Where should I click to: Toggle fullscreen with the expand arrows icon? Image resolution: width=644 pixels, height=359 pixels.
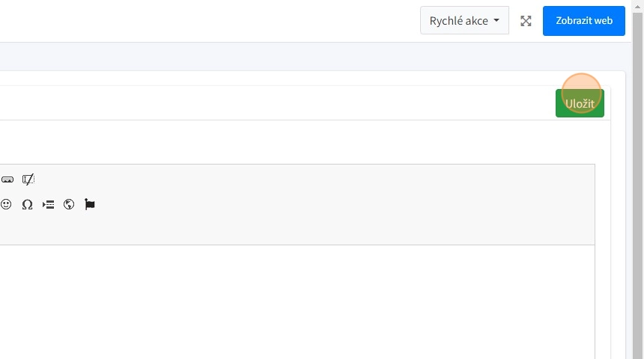click(x=526, y=21)
